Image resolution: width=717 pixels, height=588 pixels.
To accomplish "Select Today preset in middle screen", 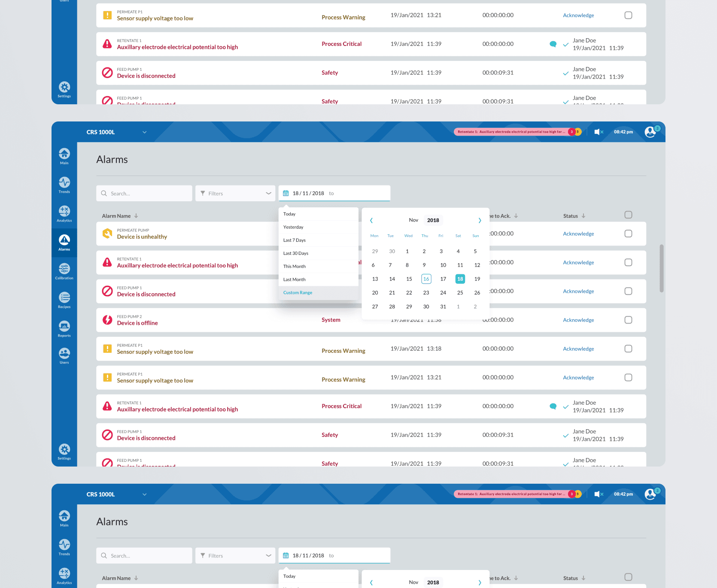I will coord(319,214).
